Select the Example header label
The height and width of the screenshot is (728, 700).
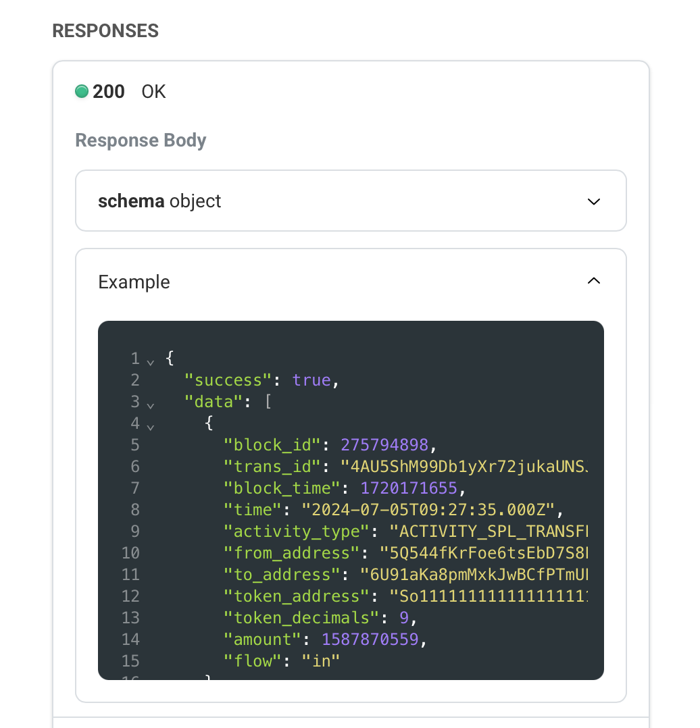[x=134, y=282]
